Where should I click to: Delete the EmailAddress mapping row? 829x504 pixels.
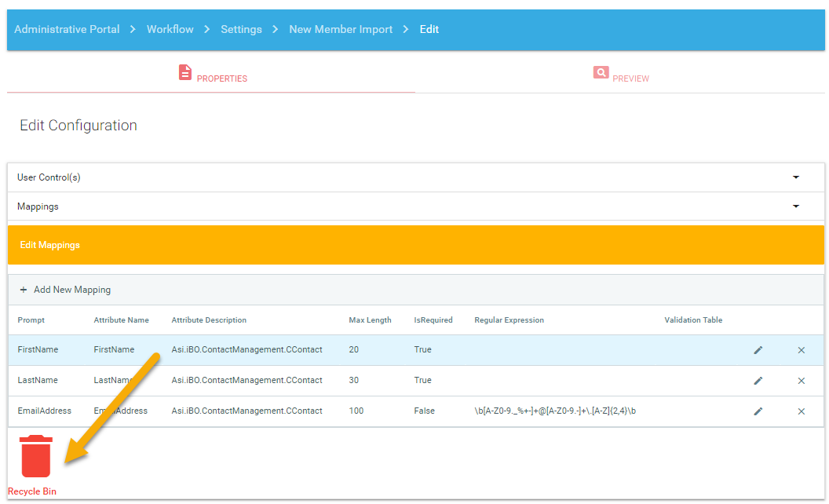click(801, 411)
